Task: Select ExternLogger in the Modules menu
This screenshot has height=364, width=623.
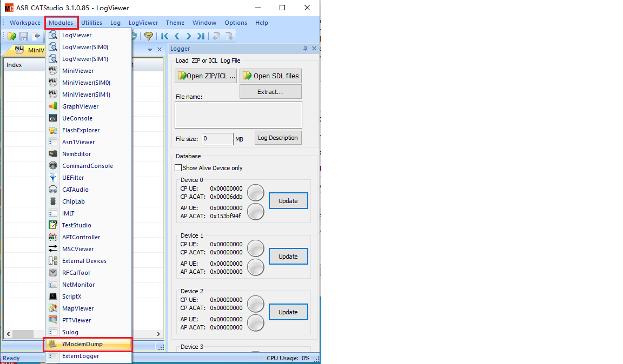Action: [89, 356]
